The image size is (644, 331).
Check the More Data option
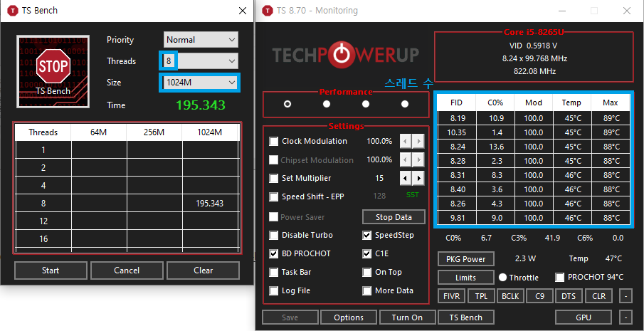[x=367, y=290]
